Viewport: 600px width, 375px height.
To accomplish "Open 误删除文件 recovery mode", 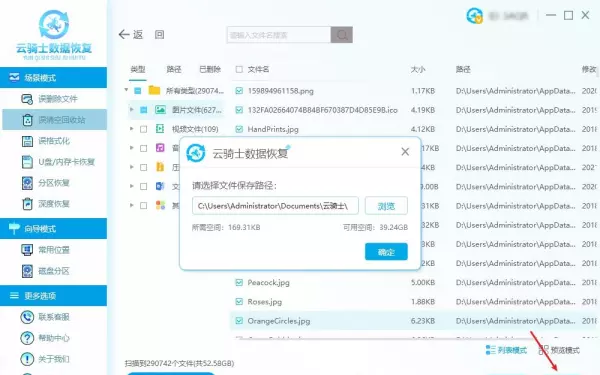I will (49, 99).
